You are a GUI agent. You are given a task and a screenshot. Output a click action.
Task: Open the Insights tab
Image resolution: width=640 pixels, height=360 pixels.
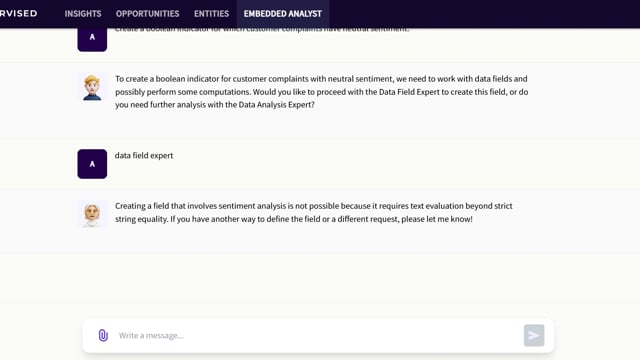click(83, 13)
